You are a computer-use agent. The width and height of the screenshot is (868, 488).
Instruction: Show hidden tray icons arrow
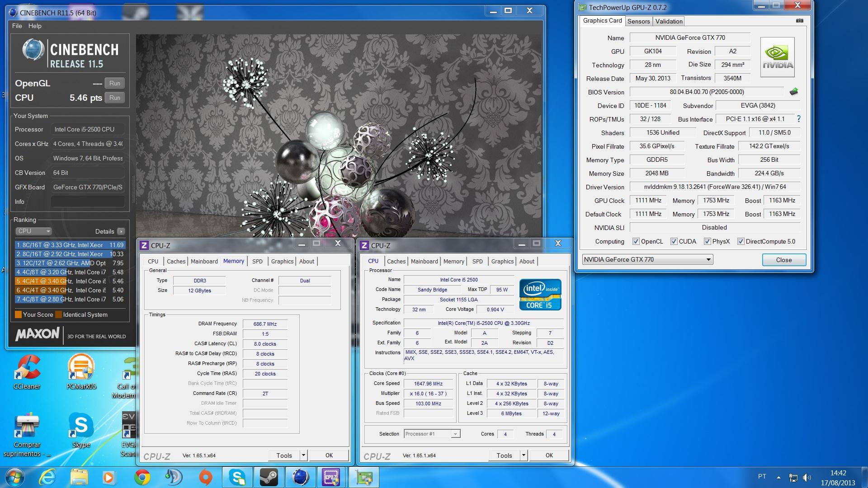tap(778, 477)
